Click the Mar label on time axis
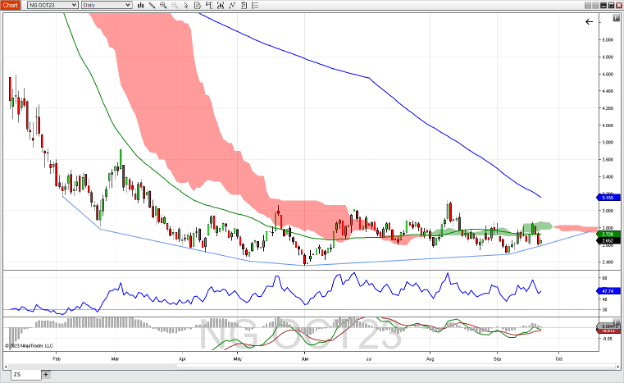 (x=115, y=359)
